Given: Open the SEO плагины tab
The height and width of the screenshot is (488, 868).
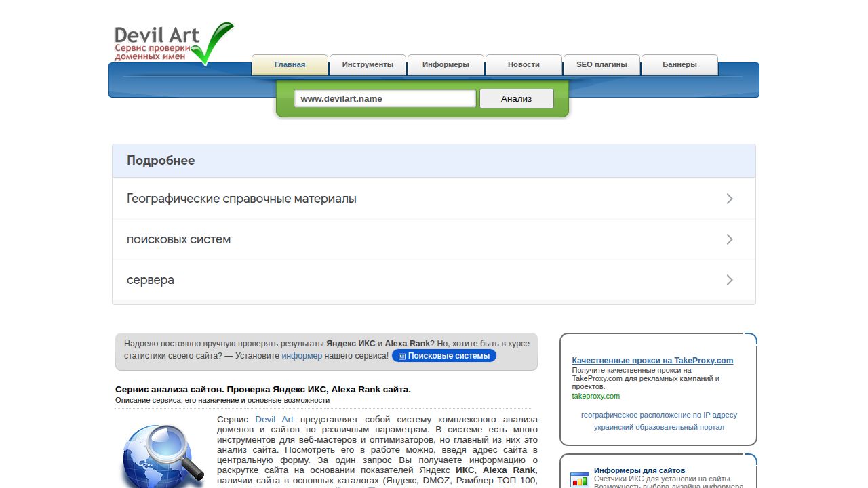Looking at the screenshot, I should pyautogui.click(x=601, y=65).
